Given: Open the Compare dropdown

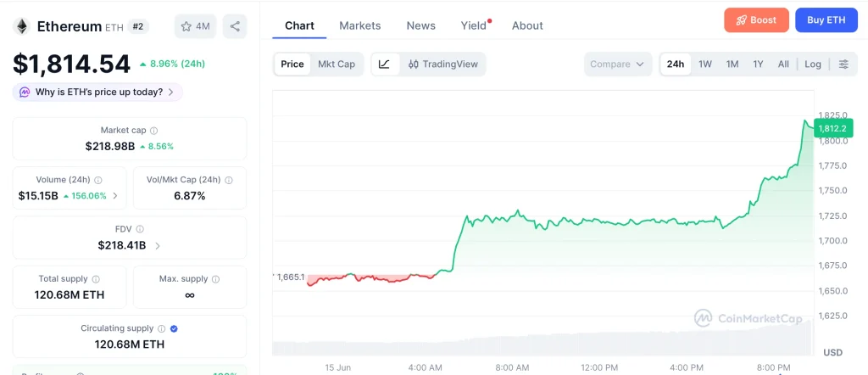Looking at the screenshot, I should click(617, 64).
